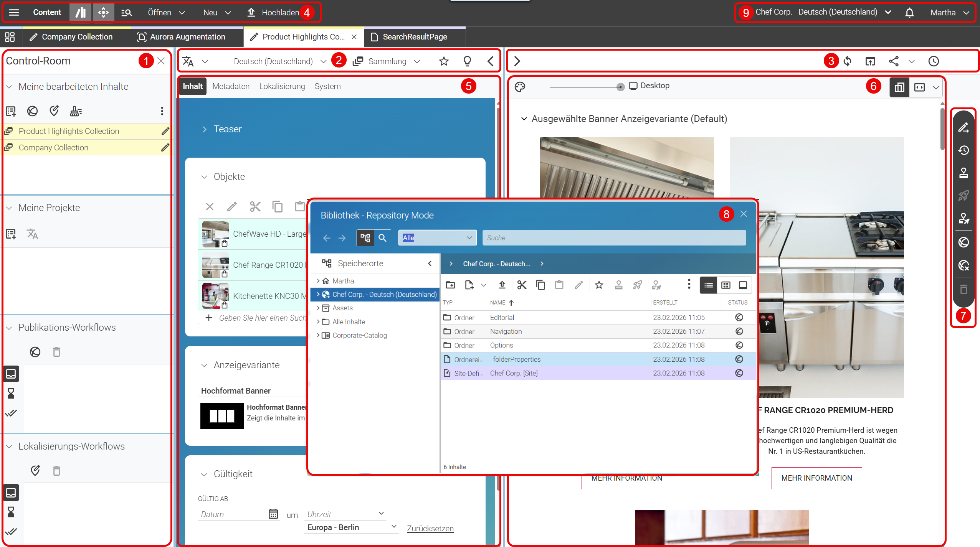Open the notifications bell
Viewport: 980px width, 547px height.
[x=909, y=13]
